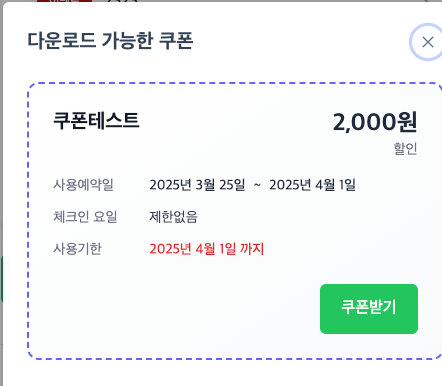Click the 2,000원 discount amount
This screenshot has height=386, width=442.
[x=375, y=122]
